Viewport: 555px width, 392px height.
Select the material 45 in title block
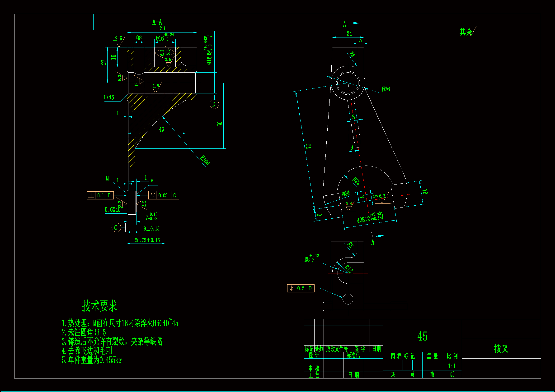tap(422, 336)
